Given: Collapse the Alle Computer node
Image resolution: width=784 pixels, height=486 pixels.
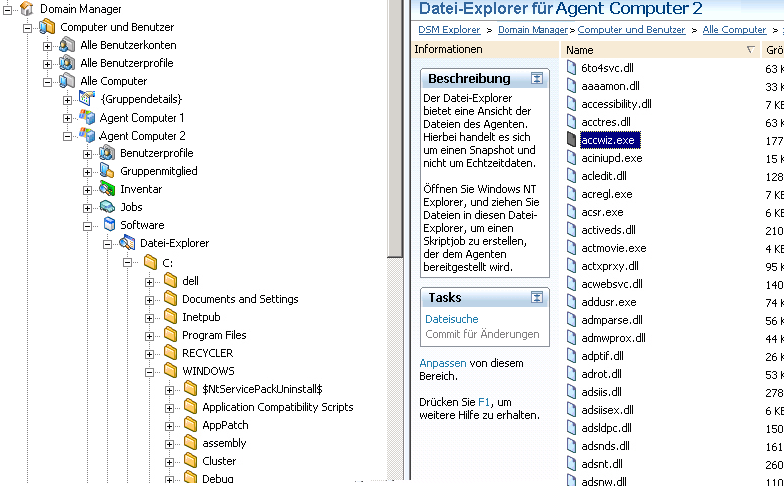Looking at the screenshot, I should coord(48,82).
